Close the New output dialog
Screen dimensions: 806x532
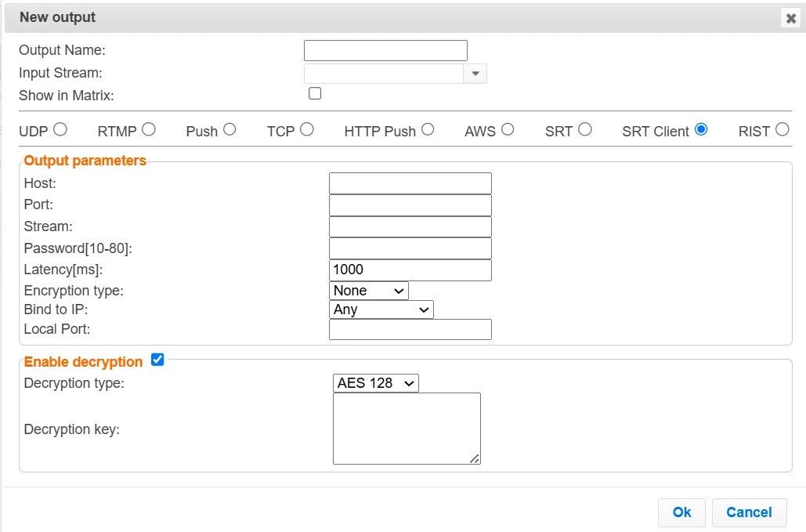click(x=790, y=18)
